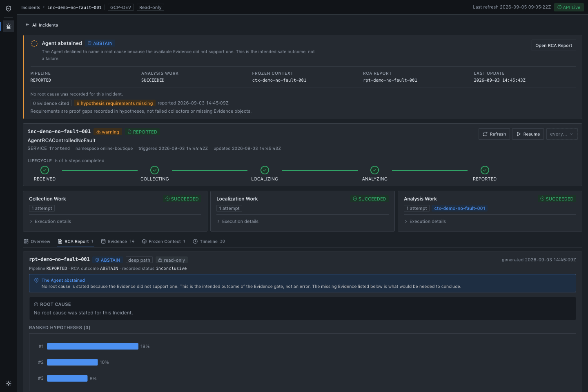
Task: Open the 'every...' refresh interval dropdown
Action: 562,134
